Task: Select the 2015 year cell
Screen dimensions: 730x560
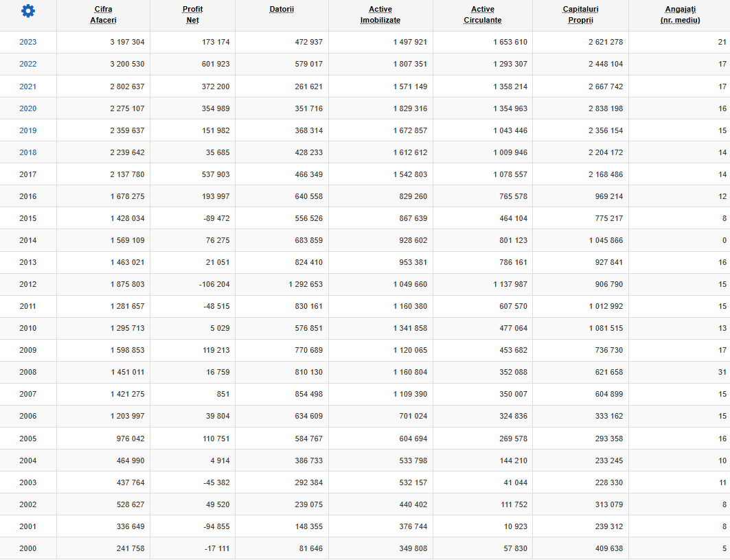Action: (x=28, y=218)
